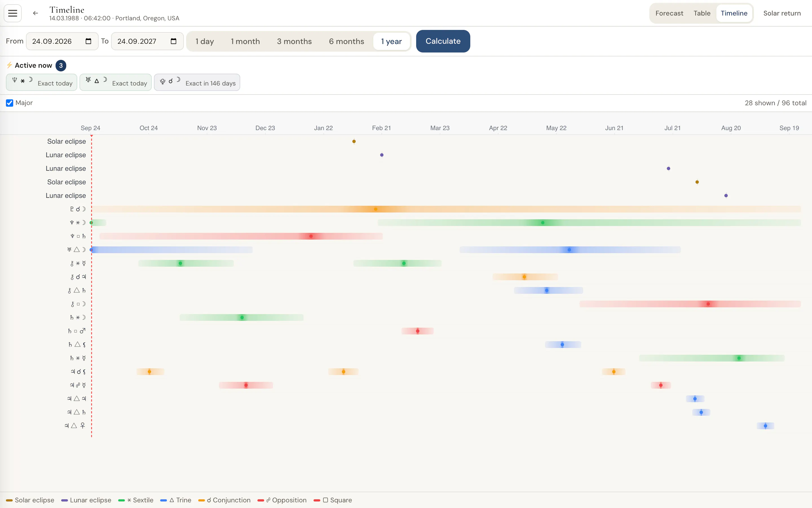Screen dimensions: 812x508
Task: Click the Lunar eclipse dot near Aug 20
Action: coord(726,196)
